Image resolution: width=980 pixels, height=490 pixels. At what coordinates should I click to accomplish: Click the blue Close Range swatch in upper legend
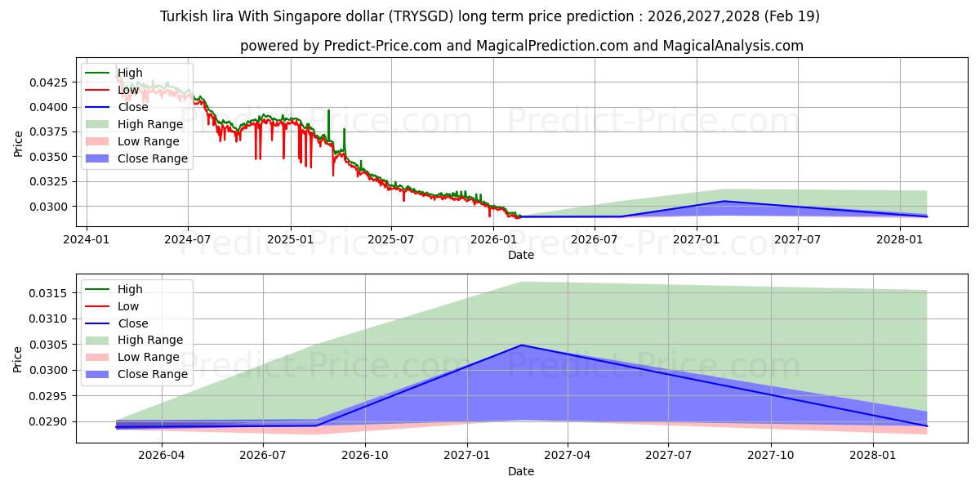coord(98,158)
